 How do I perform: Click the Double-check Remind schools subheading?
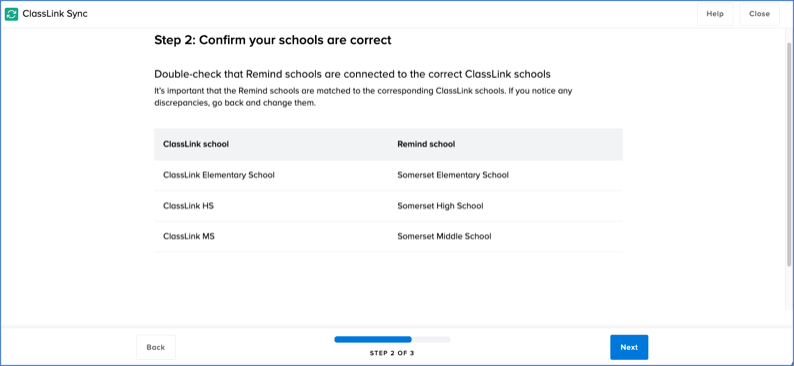352,74
